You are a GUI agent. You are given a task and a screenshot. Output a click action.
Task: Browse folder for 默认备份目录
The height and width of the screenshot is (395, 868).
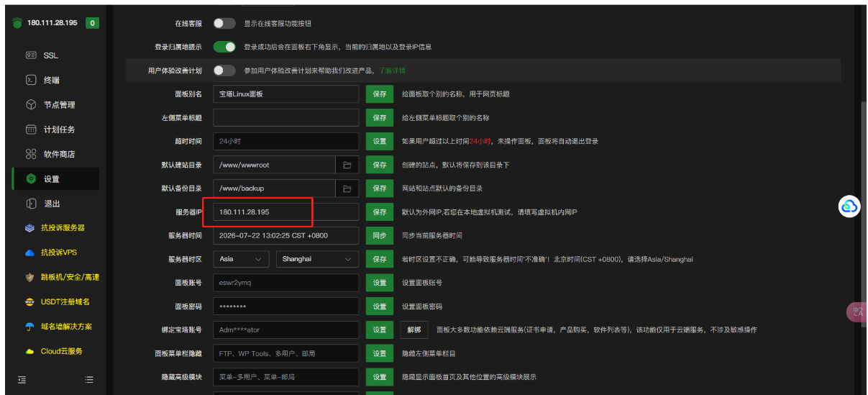(347, 189)
